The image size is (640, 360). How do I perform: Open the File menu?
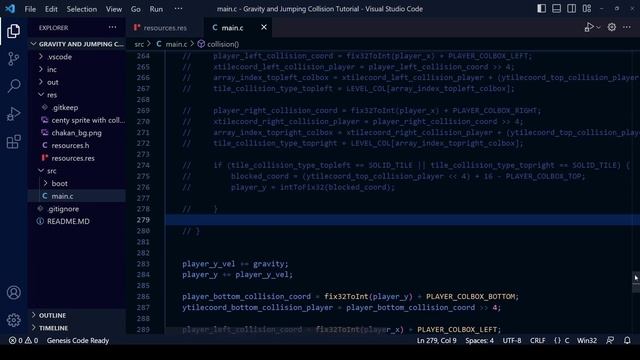(30, 9)
